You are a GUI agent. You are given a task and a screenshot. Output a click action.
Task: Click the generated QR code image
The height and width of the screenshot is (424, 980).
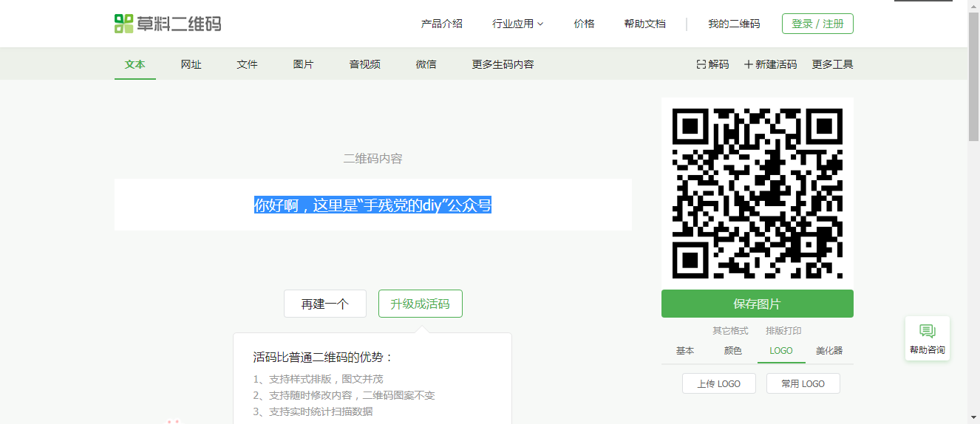click(758, 193)
